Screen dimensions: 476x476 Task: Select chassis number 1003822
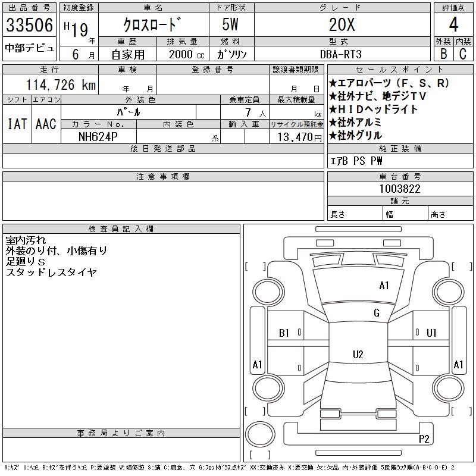click(400, 189)
